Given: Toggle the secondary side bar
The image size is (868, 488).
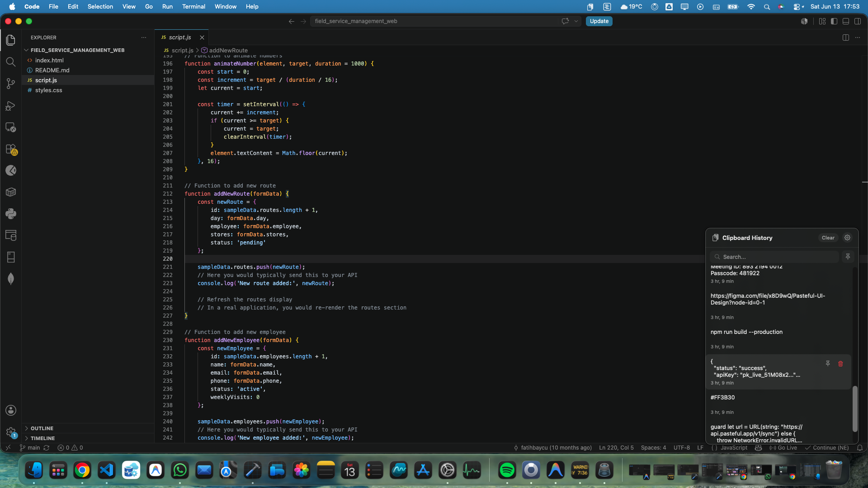Looking at the screenshot, I should coord(858,21).
